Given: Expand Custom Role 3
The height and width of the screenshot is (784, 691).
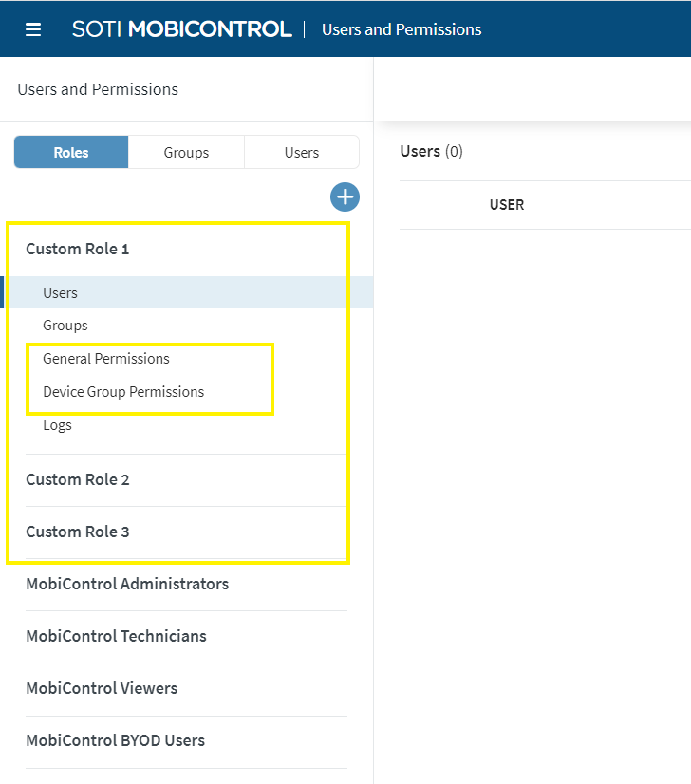Looking at the screenshot, I should tap(78, 532).
